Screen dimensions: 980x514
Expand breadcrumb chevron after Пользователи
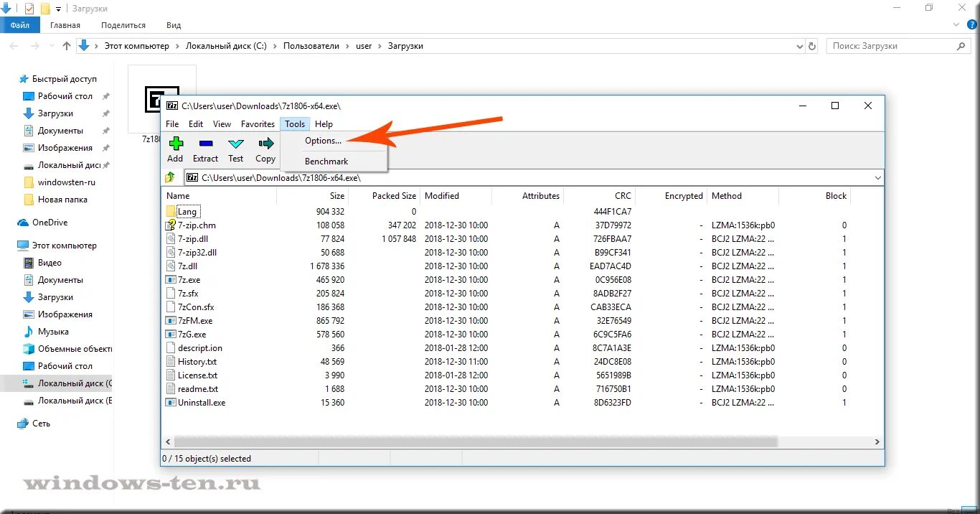pos(347,46)
